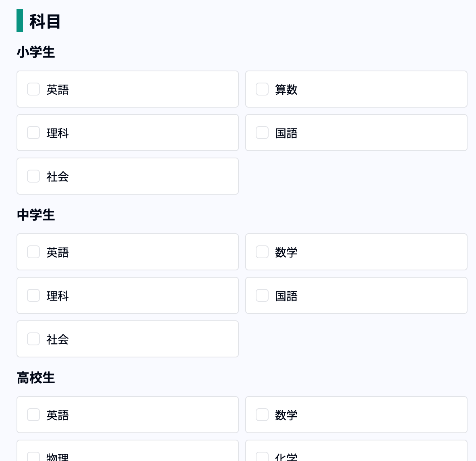Check 英語 under 小学生
Screen dimensions: 476x461
coord(33,89)
